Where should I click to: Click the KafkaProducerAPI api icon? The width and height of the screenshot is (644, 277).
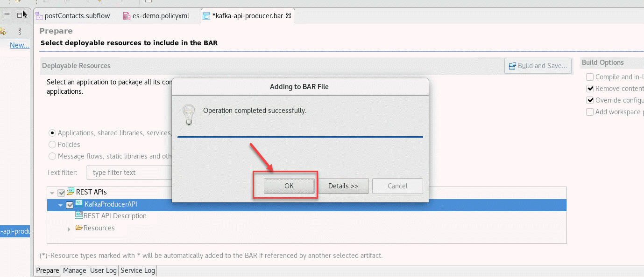point(79,204)
